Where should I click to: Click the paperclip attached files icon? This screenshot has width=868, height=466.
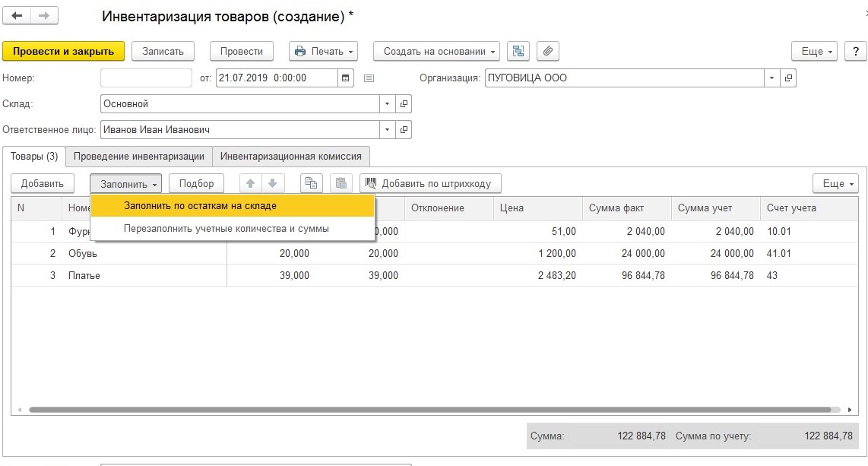click(x=547, y=51)
